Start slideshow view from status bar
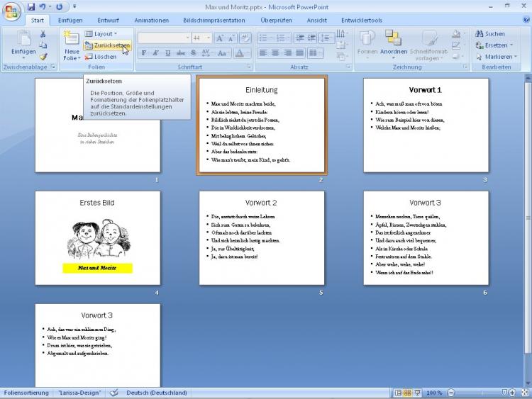 tap(418, 393)
